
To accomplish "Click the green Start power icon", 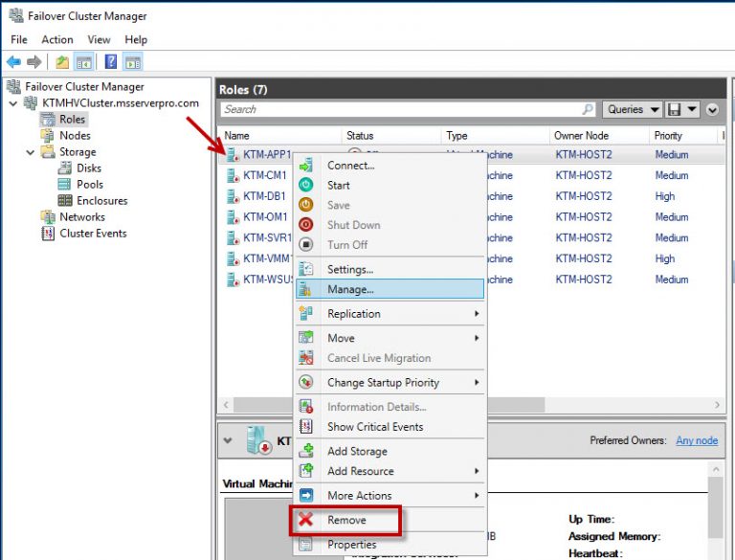I will 306,186.
